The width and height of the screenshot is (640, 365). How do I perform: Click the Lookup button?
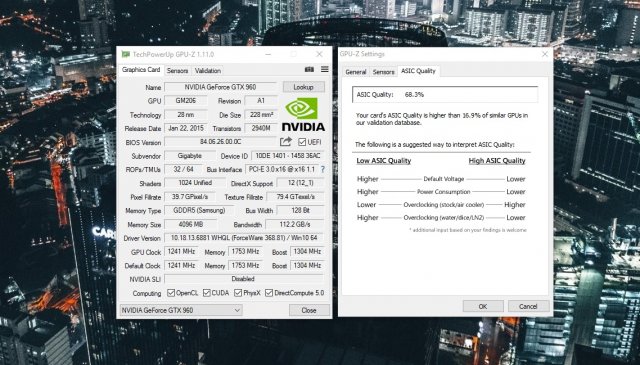[x=303, y=87]
